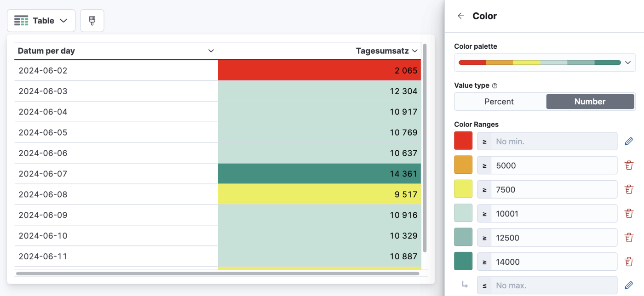Delete the 14000 color range
644x296 pixels.
tap(629, 261)
